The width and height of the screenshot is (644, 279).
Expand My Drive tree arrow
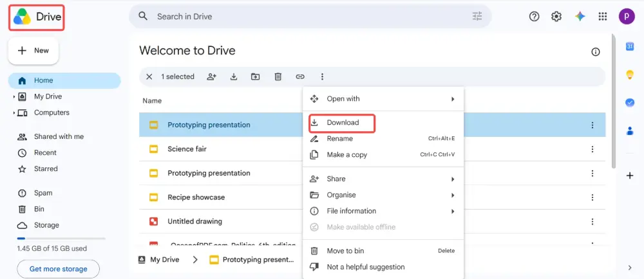point(14,96)
